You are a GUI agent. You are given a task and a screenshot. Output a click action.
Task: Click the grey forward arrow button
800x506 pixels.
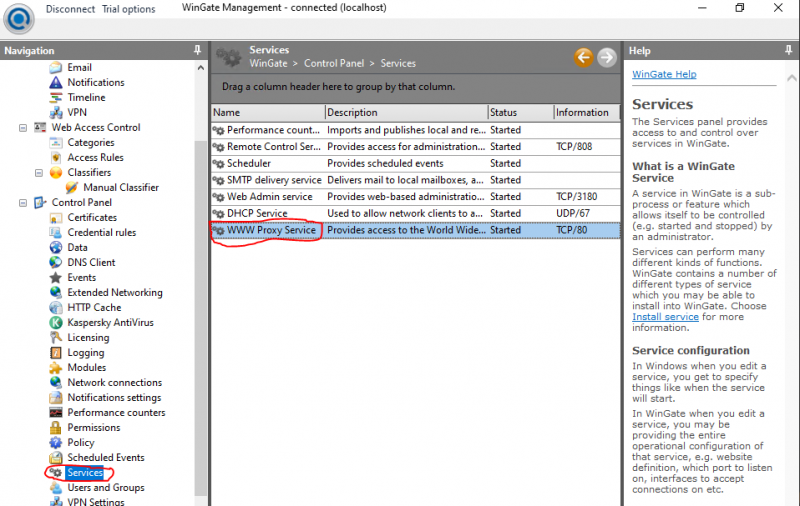click(x=606, y=58)
